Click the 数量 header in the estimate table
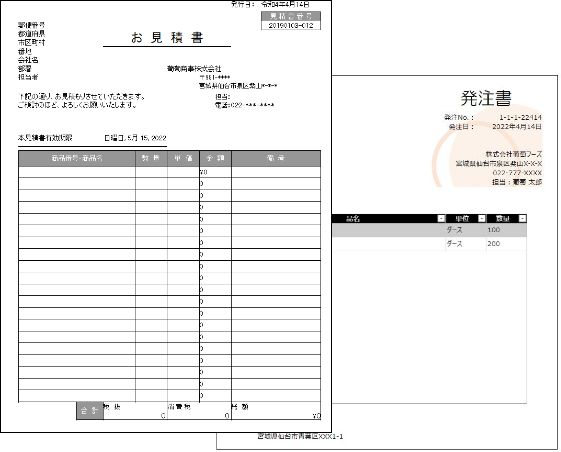 tap(151, 158)
